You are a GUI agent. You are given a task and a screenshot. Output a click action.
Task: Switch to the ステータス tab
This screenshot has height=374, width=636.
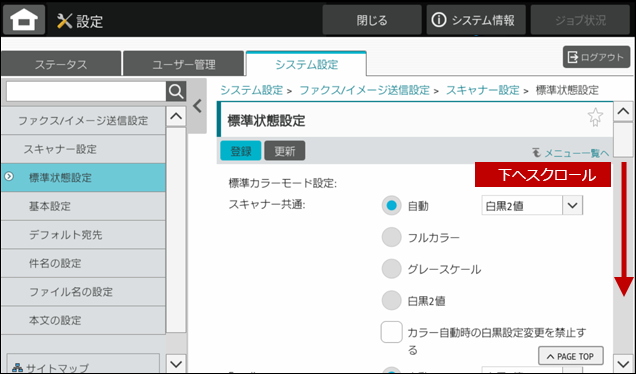(61, 64)
